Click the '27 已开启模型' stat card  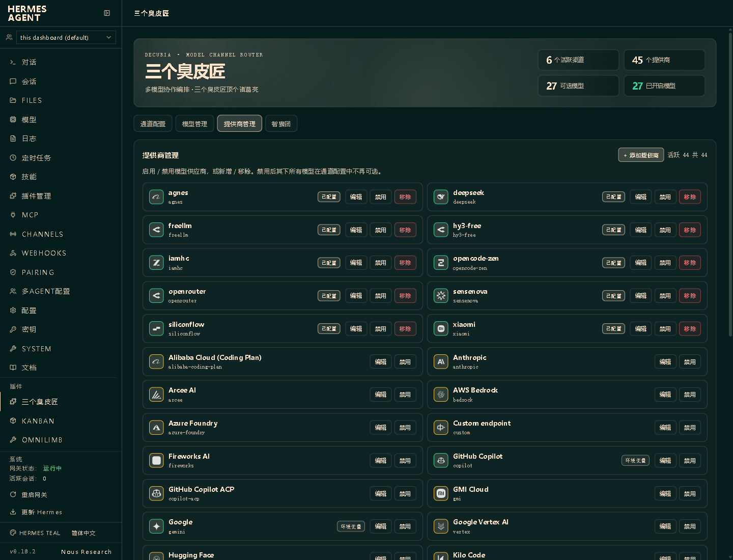[664, 86]
